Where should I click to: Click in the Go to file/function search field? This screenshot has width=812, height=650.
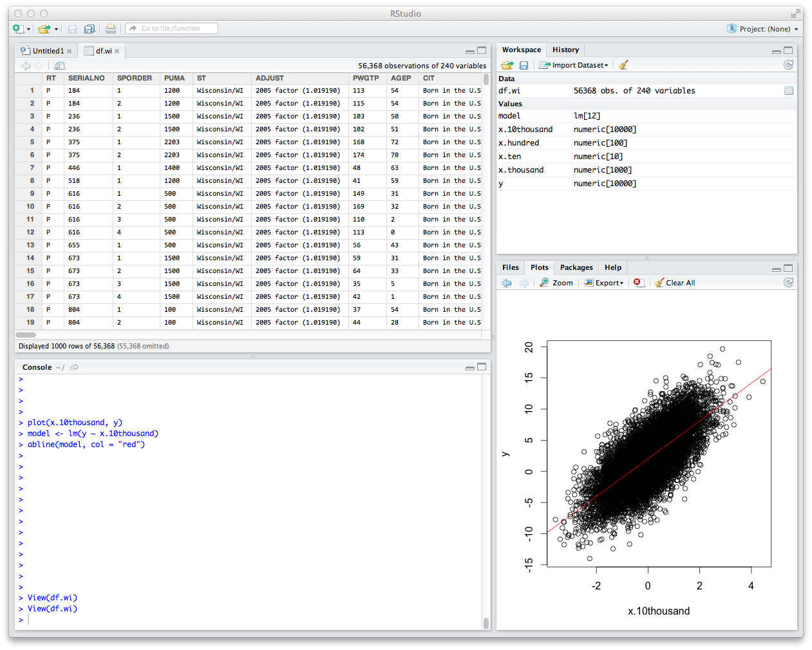pos(171,28)
